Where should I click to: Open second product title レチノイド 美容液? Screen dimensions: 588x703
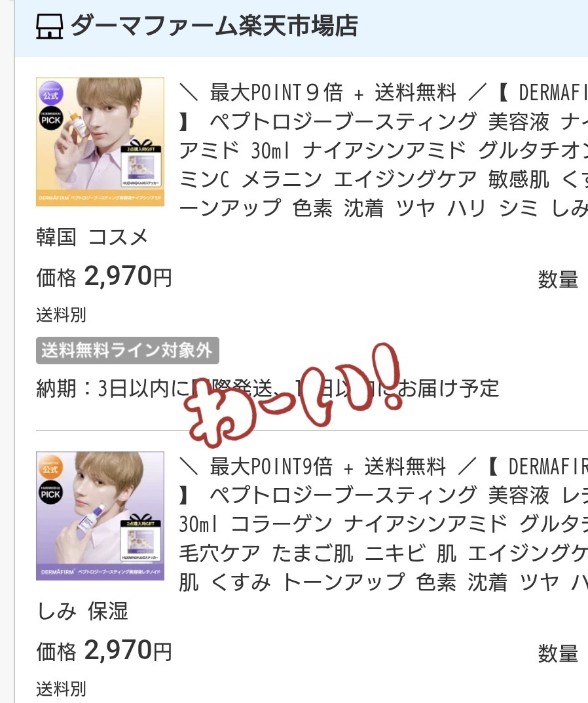pyautogui.click(x=383, y=523)
